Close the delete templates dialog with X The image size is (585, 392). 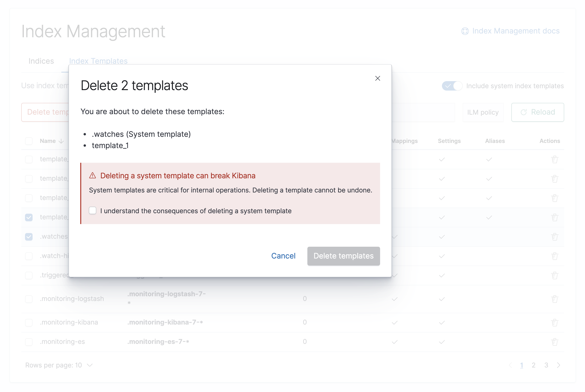[x=377, y=78]
